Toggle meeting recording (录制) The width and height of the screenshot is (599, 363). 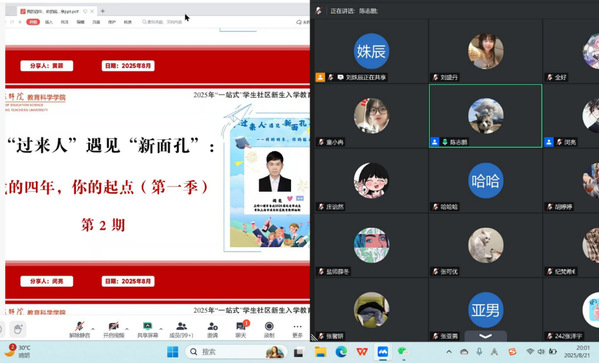click(269, 329)
